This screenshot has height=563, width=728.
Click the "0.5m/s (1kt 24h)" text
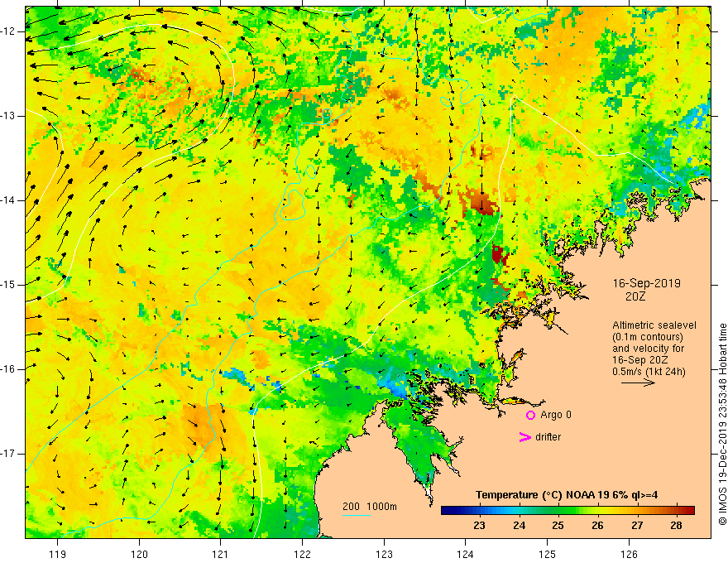[649, 372]
